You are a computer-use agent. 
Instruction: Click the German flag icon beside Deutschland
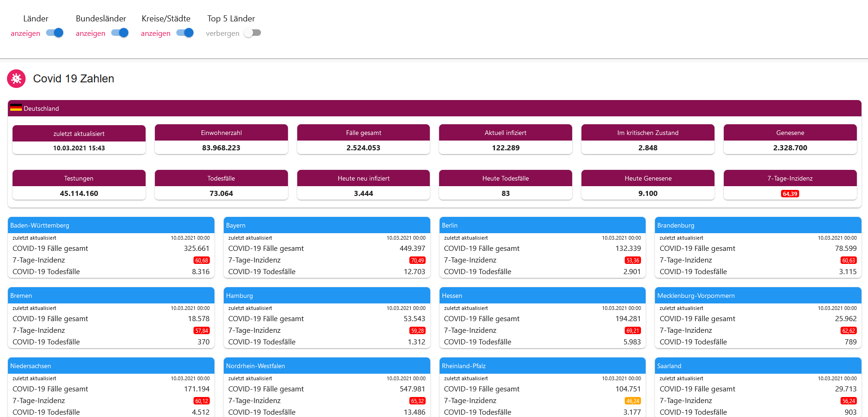point(16,108)
